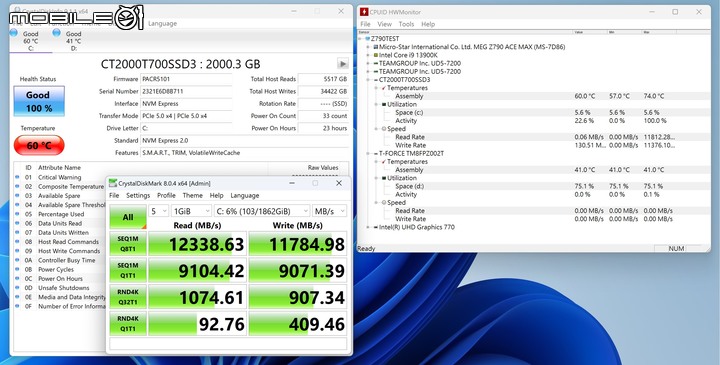Screen dimensions: 720x365
Task: Click the Z790TEST computer icon in HWMonitor
Action: (368, 39)
